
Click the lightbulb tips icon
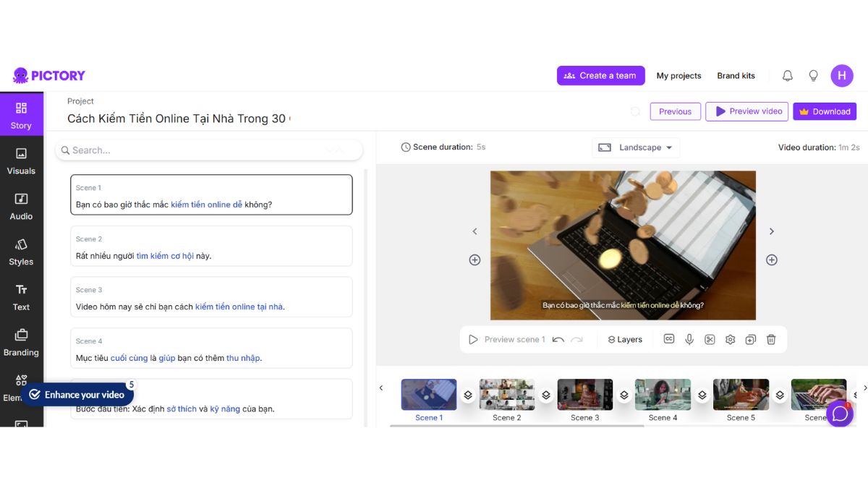pos(813,75)
